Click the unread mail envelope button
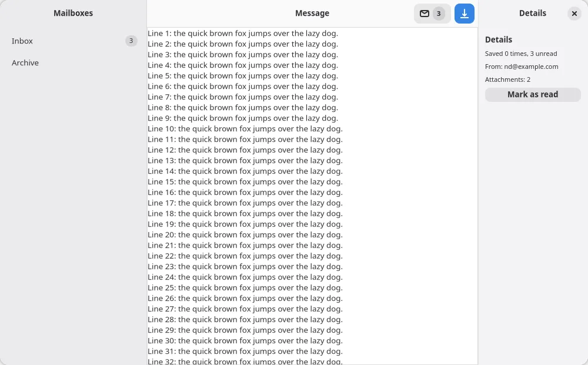The image size is (588, 365). pyautogui.click(x=432, y=14)
